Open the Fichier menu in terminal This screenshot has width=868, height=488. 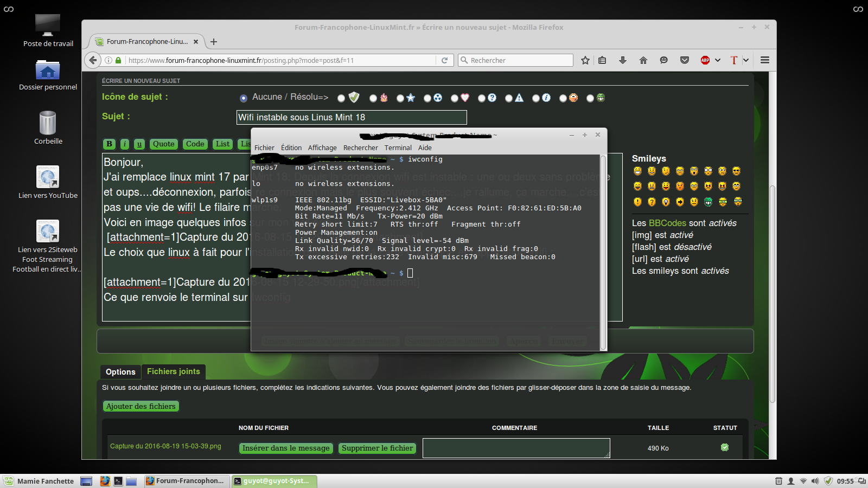[x=264, y=147]
